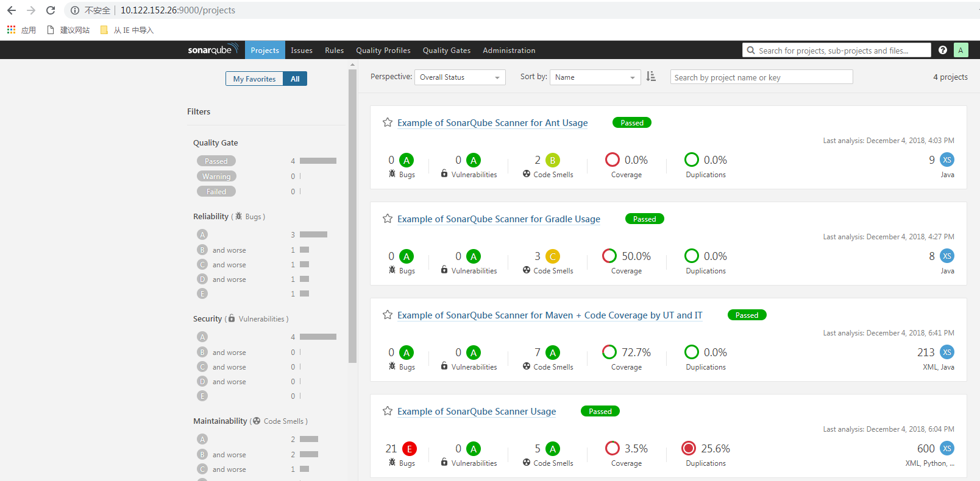Click the SonarQube logo

coord(213,49)
